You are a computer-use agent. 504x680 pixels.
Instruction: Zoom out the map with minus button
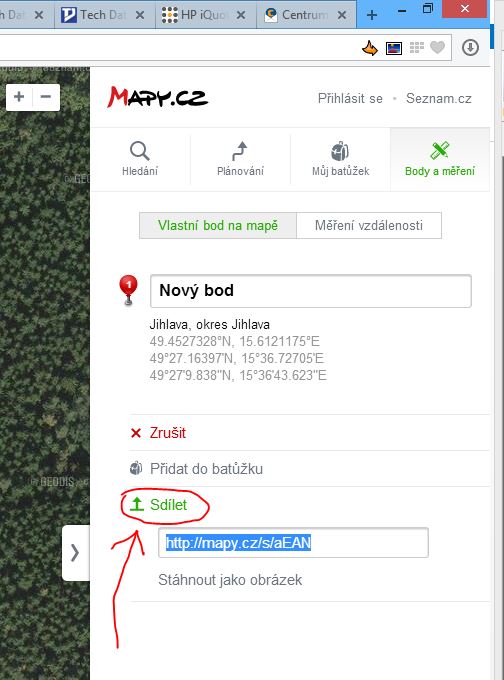(46, 97)
